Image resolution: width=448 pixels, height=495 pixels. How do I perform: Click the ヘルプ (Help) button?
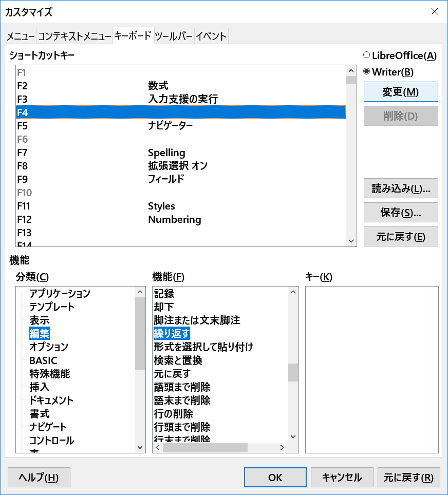[39, 477]
